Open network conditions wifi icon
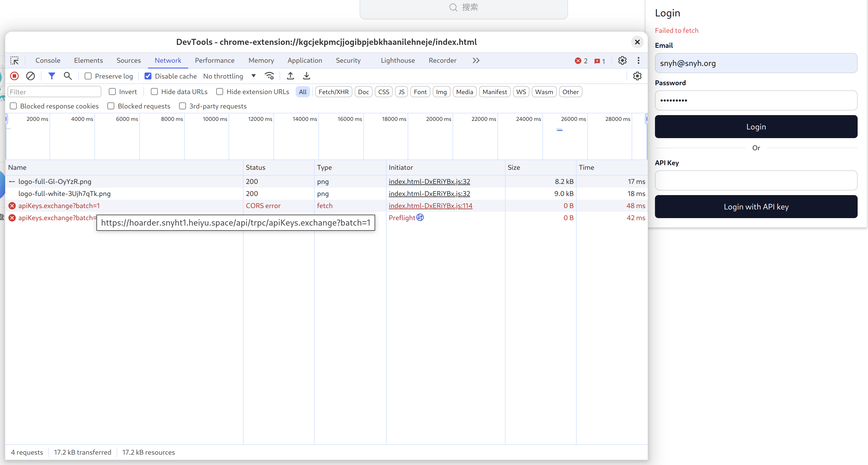The height and width of the screenshot is (465, 868). (x=269, y=76)
